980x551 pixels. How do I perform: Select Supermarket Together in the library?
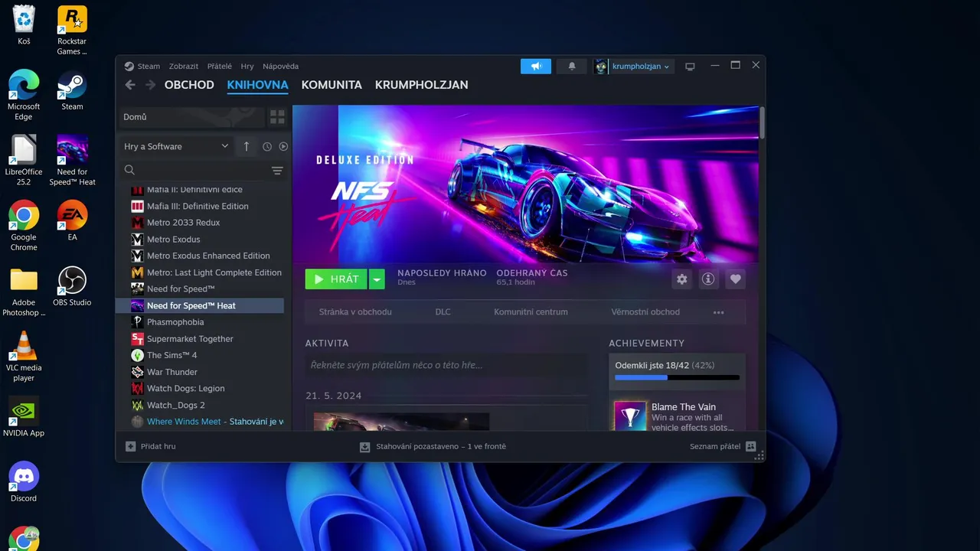pos(200,339)
